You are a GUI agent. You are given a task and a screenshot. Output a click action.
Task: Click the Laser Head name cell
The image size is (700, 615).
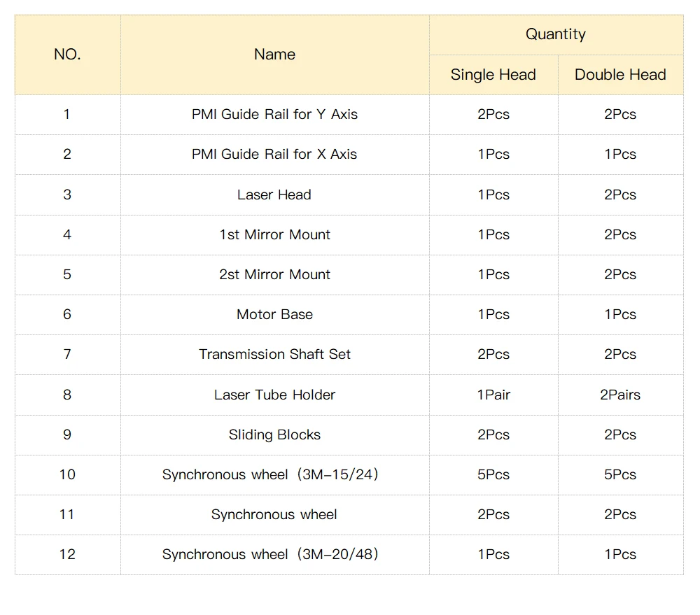tap(274, 195)
